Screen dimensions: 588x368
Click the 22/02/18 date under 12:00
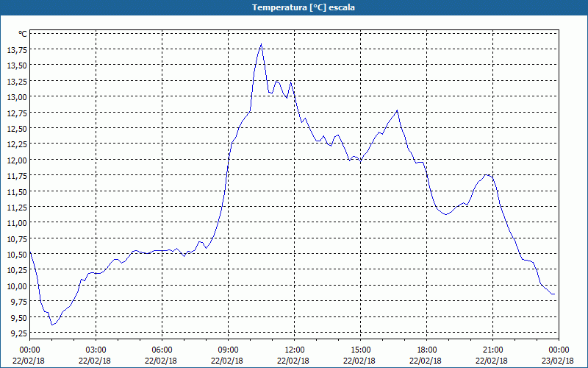[x=293, y=361]
